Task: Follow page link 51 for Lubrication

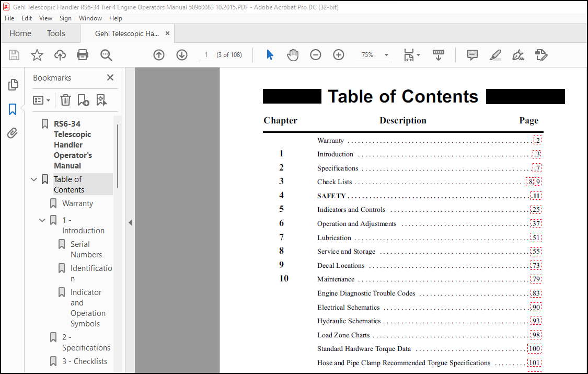Action: [x=536, y=237]
